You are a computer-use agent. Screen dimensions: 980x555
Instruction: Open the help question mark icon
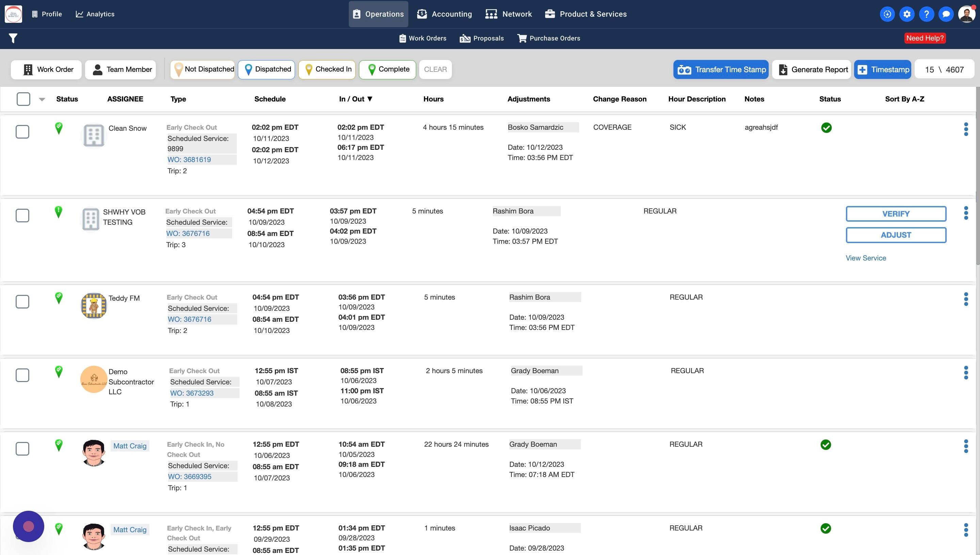[926, 14]
